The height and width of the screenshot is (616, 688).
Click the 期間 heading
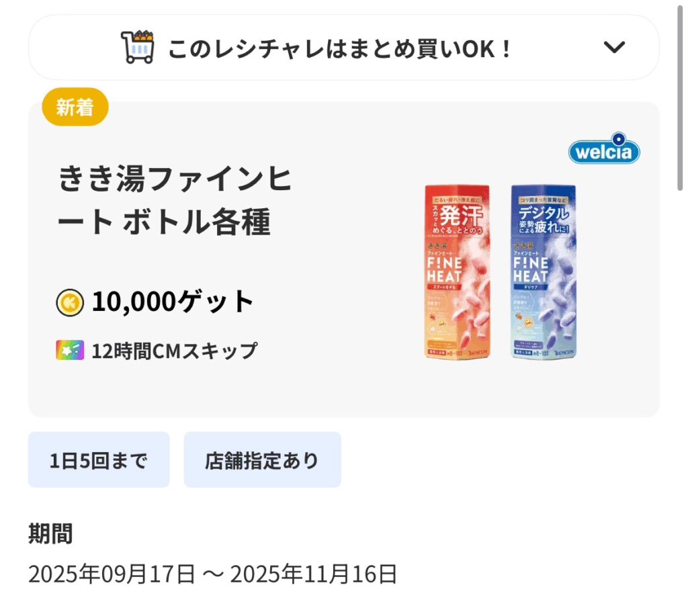(50, 535)
